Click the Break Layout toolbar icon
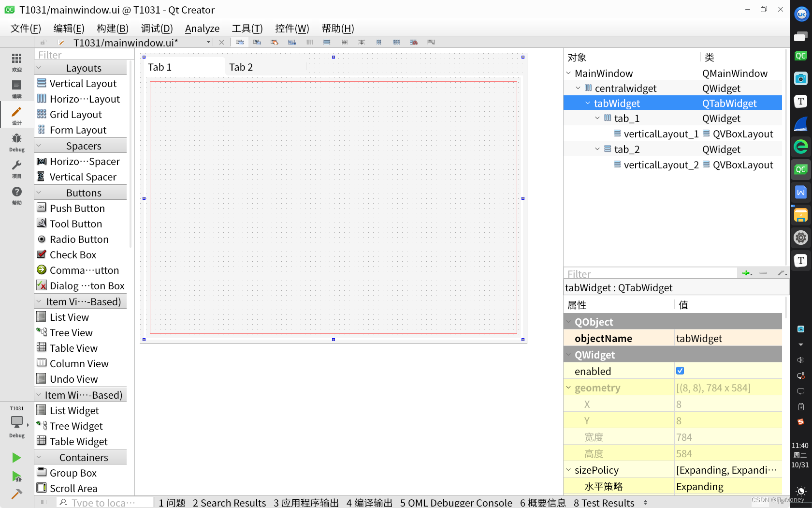Image resolution: width=812 pixels, height=508 pixels. point(413,42)
